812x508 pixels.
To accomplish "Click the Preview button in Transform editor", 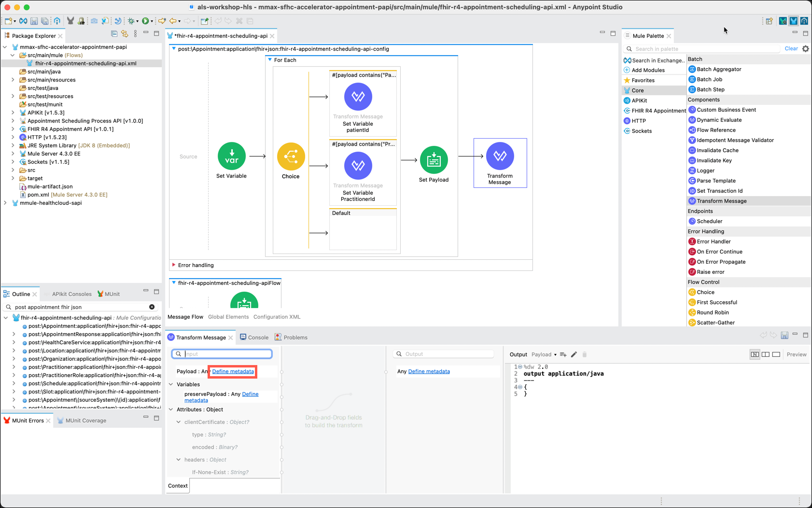I will [x=796, y=354].
